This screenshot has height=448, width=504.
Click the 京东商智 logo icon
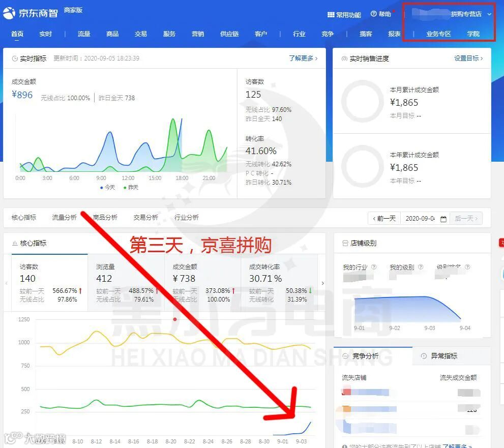9,13
